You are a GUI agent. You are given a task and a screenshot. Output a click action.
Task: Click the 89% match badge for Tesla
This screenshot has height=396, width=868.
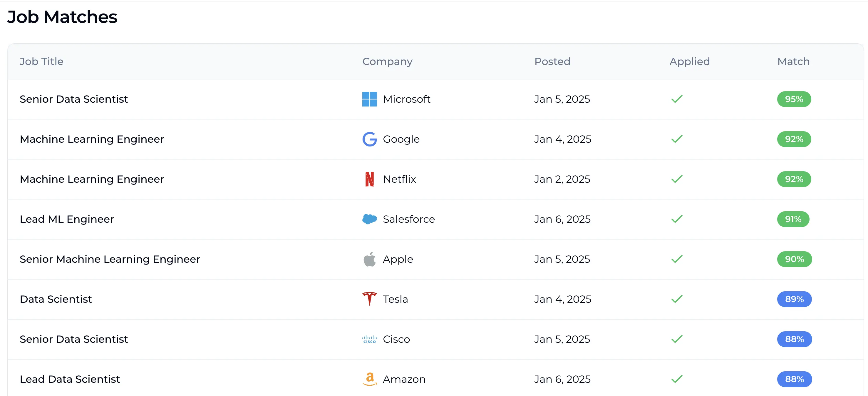pyautogui.click(x=794, y=299)
